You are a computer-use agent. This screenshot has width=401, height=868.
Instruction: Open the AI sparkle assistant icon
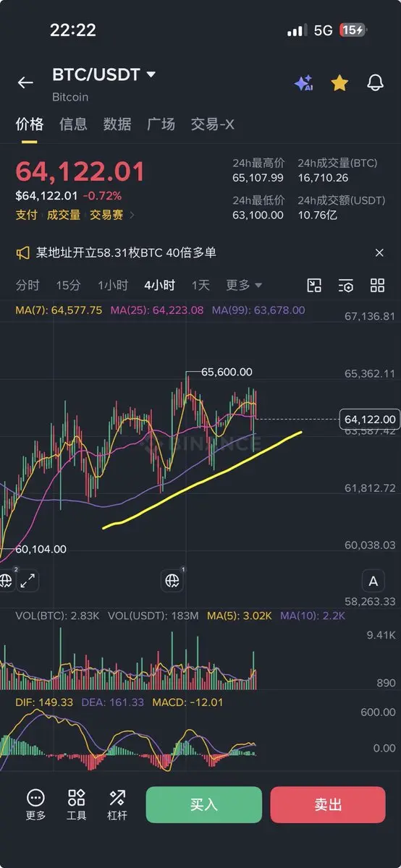coord(303,82)
